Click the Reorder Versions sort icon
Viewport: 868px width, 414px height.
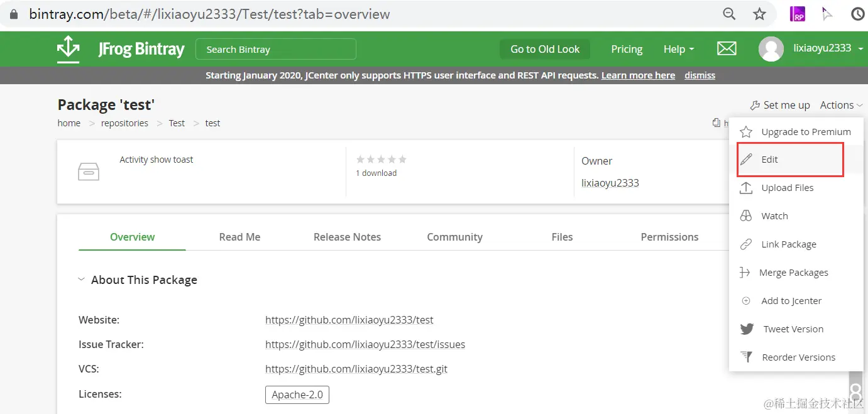pos(746,357)
